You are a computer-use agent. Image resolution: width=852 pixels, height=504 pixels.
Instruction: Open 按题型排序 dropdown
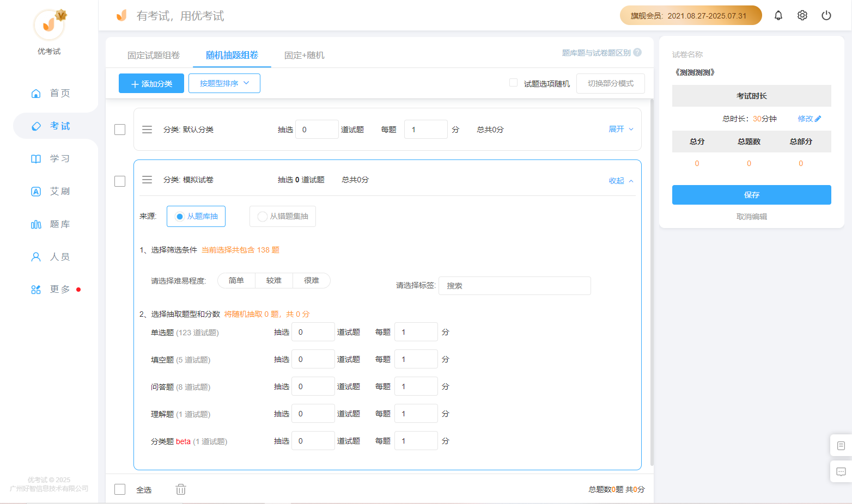tap(224, 83)
